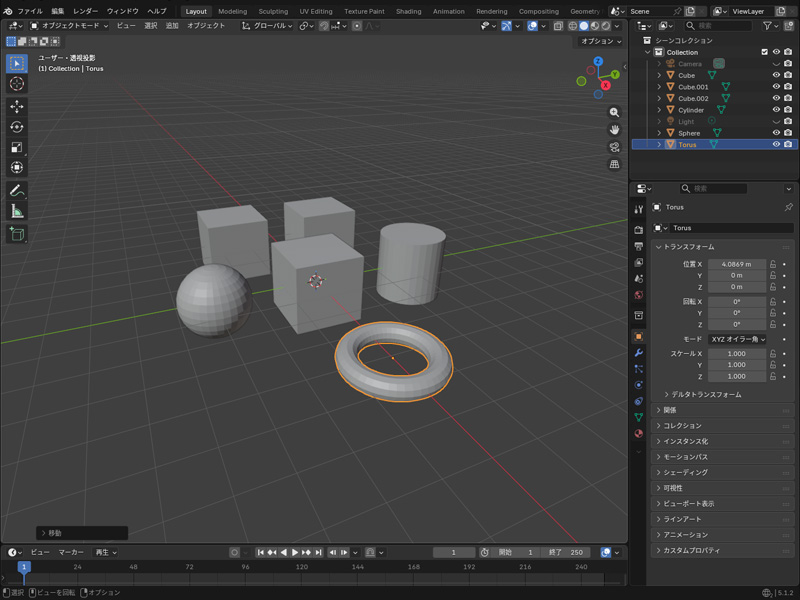
Task: Pick the Annotate pencil tool
Action: [x=17, y=191]
